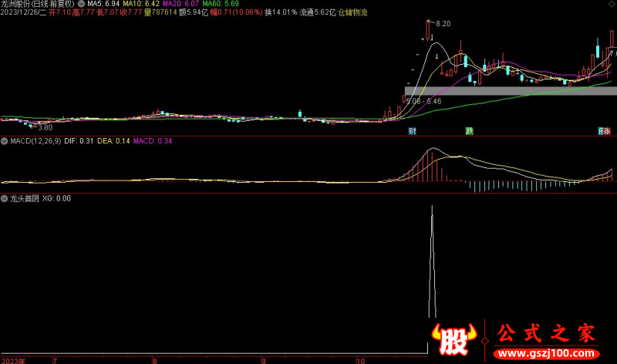
Task: Click the month 10 time axis marker
Action: [x=360, y=361]
